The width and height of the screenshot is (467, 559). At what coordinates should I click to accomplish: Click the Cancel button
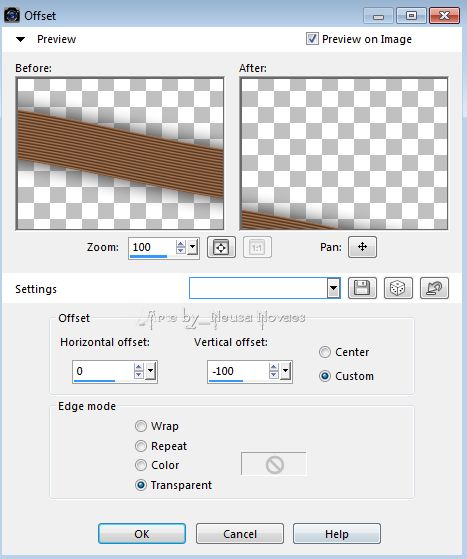(x=240, y=534)
